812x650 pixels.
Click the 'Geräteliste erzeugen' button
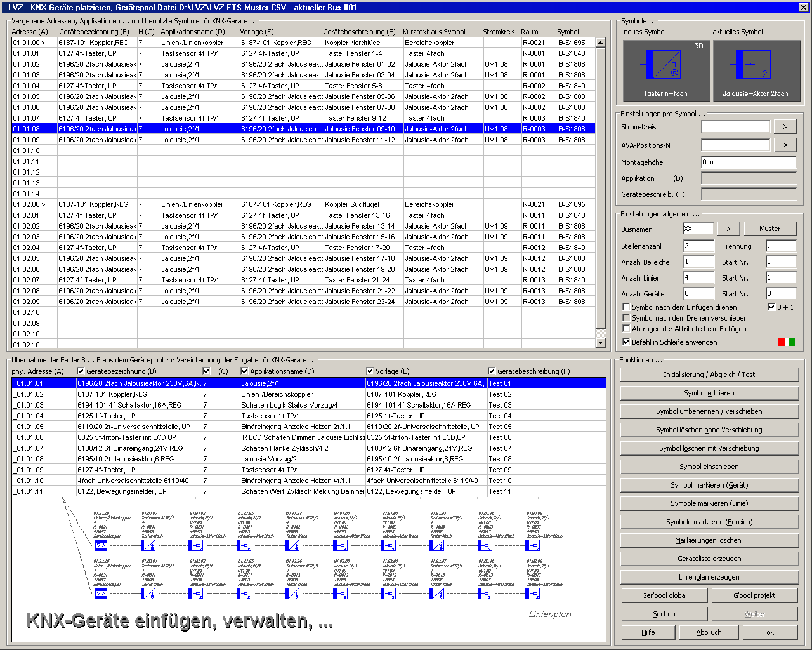pos(709,559)
